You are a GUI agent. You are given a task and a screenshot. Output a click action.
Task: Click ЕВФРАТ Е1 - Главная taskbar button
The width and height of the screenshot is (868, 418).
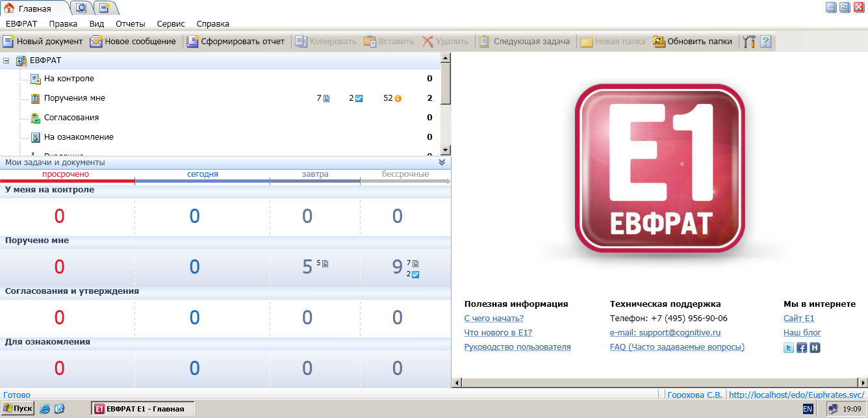point(143,409)
